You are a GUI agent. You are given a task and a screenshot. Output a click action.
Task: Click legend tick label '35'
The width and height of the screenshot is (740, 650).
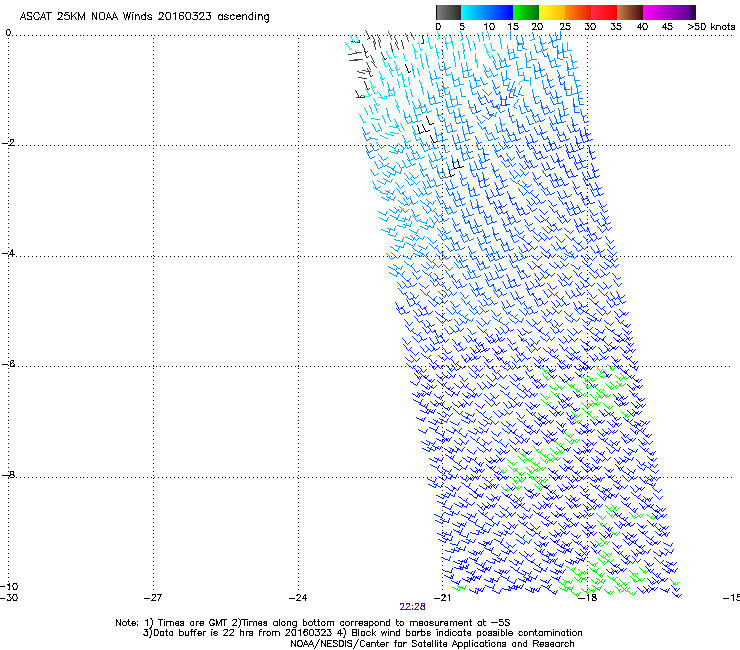click(x=616, y=27)
